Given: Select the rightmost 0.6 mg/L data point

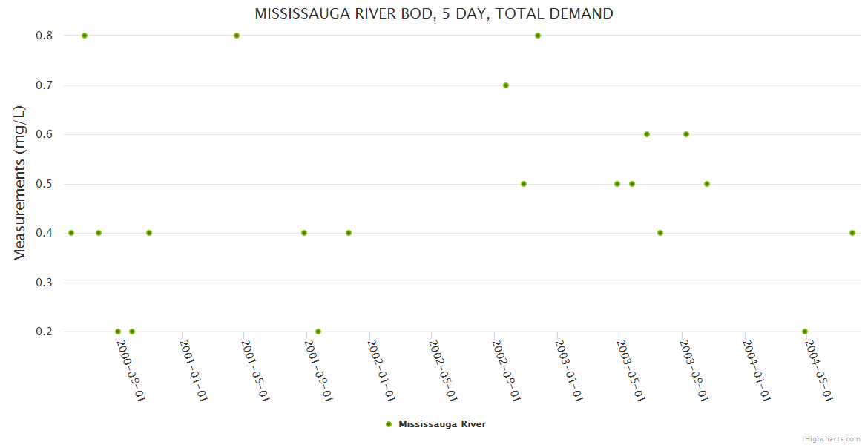Looking at the screenshot, I should [686, 134].
